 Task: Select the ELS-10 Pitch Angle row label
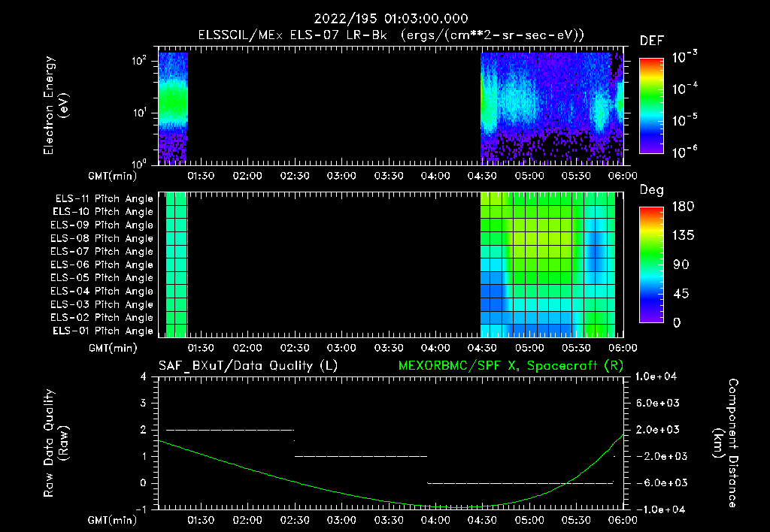[x=103, y=212]
